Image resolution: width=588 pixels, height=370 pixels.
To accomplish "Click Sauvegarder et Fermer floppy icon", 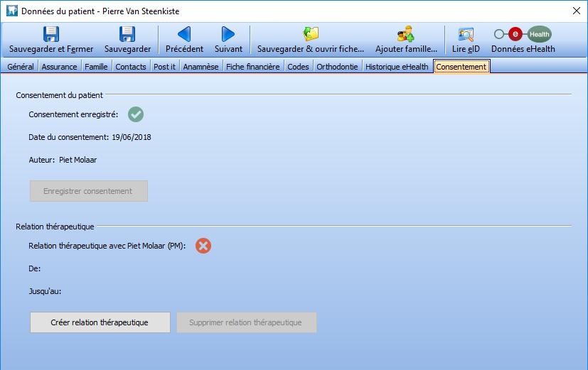I will pos(51,34).
